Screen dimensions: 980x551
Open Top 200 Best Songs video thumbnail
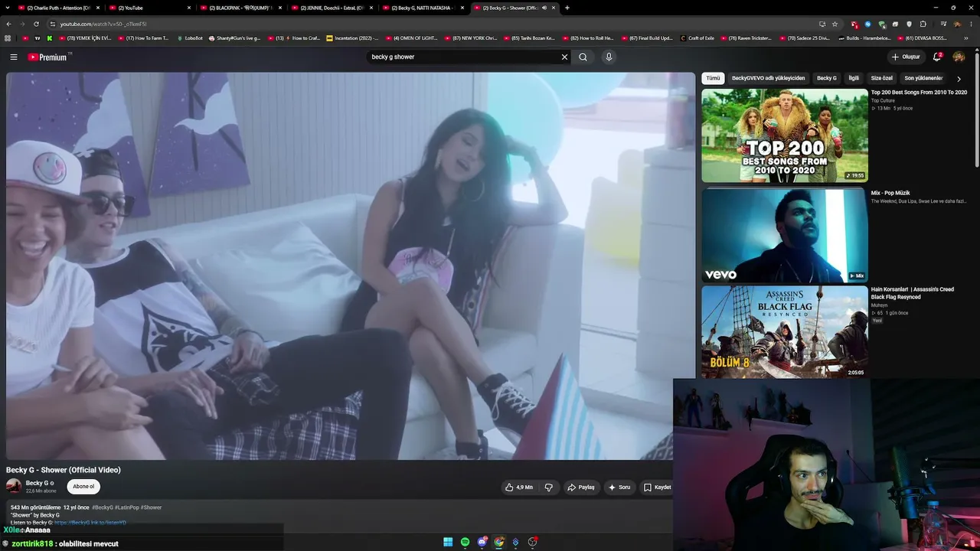click(785, 135)
